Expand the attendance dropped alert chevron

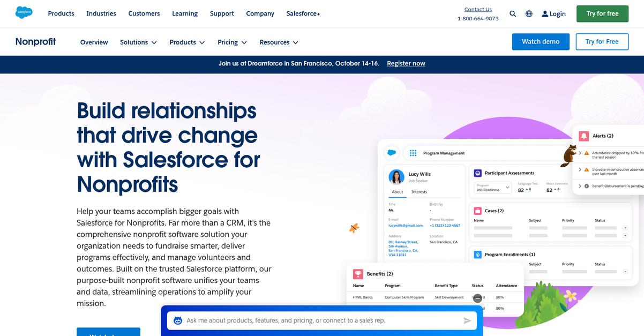coord(580,153)
